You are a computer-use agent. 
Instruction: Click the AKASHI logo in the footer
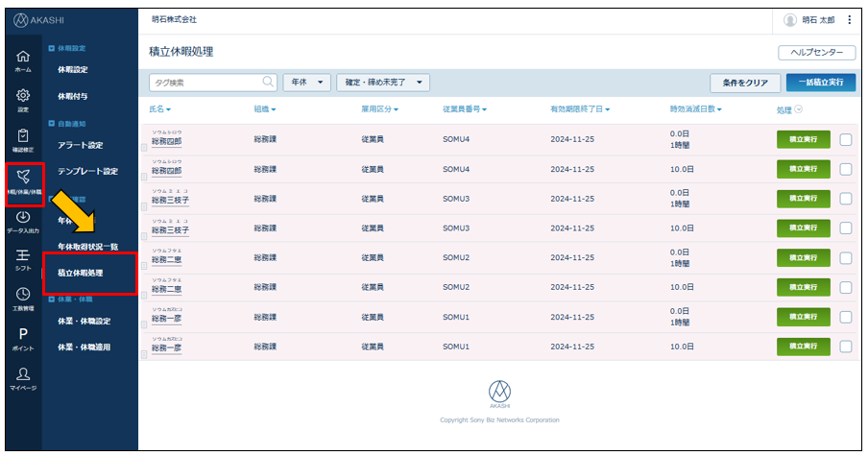499,395
